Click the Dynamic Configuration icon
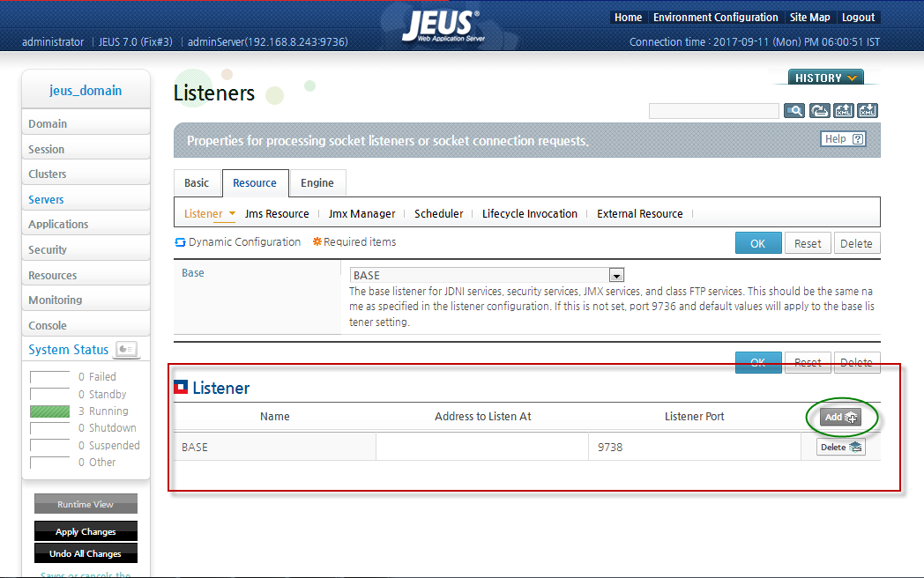This screenshot has width=924, height=578. pos(180,242)
